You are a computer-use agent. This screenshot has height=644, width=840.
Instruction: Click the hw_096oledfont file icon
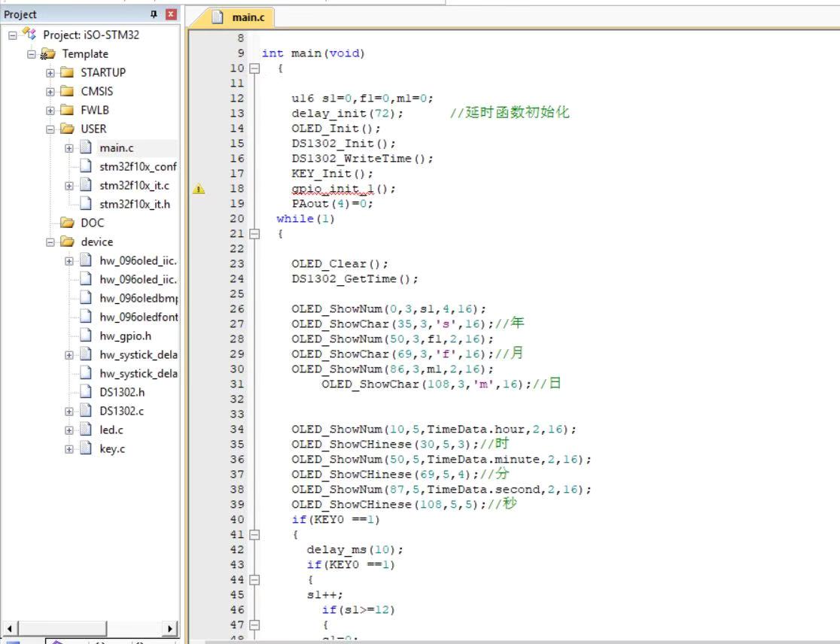tap(86, 317)
